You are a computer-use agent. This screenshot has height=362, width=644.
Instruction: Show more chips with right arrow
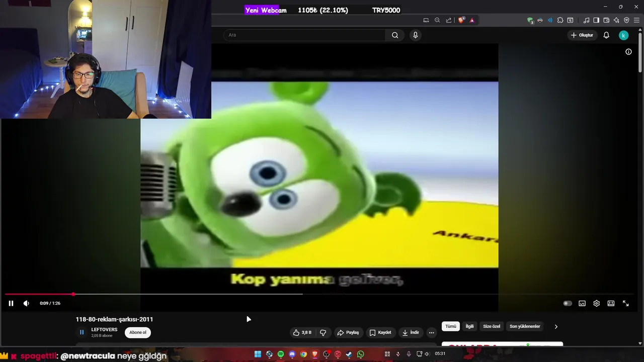(x=556, y=326)
